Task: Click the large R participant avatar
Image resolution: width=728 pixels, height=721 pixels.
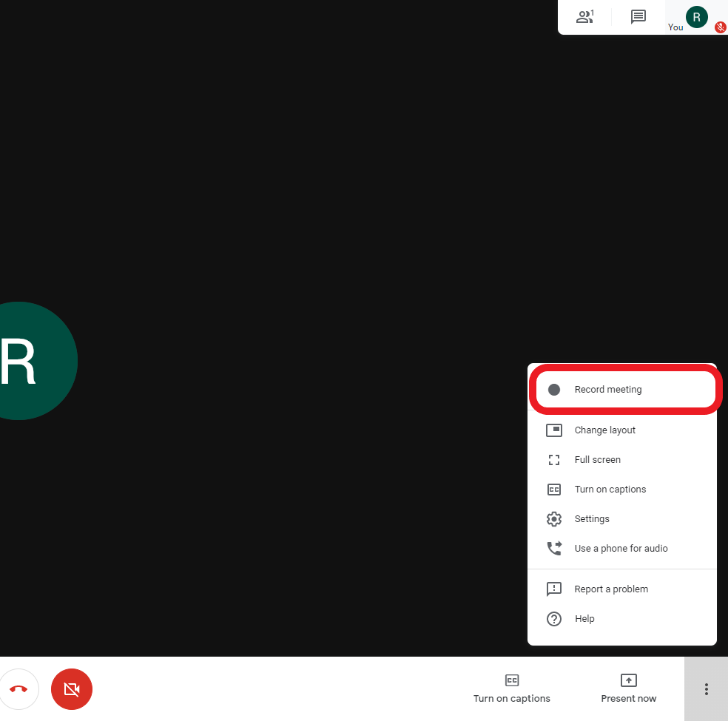Action: (x=30, y=361)
